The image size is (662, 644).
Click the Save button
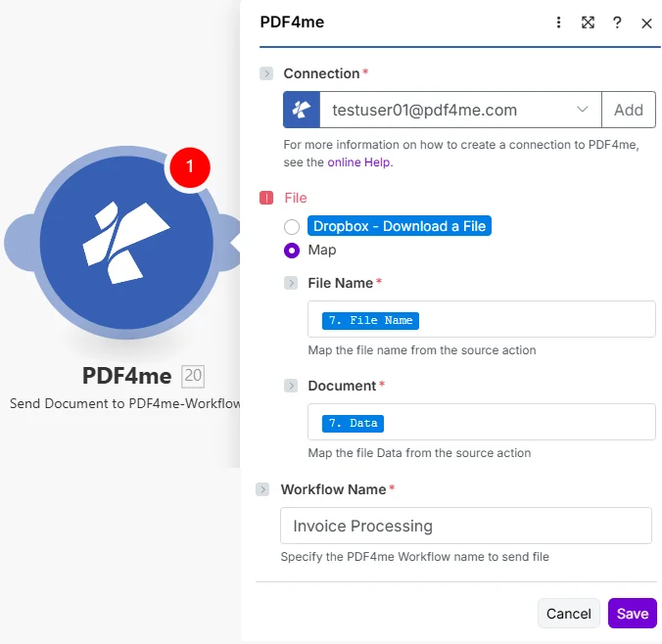[632, 614]
